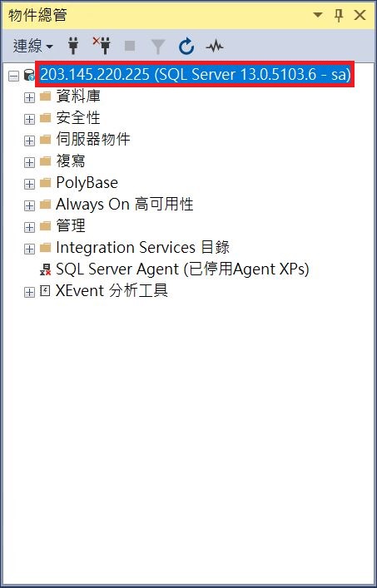The height and width of the screenshot is (588, 377).
Task: Open the 連線 connect dropdown
Action: click(x=33, y=46)
